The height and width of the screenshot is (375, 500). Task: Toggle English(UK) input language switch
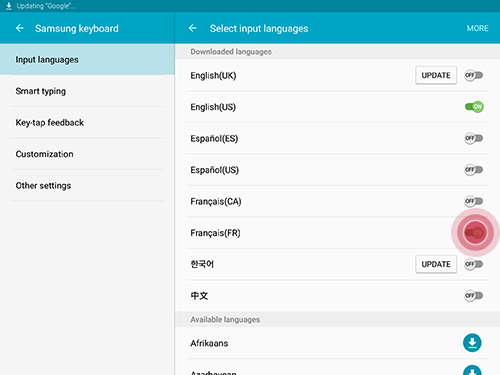point(474,75)
